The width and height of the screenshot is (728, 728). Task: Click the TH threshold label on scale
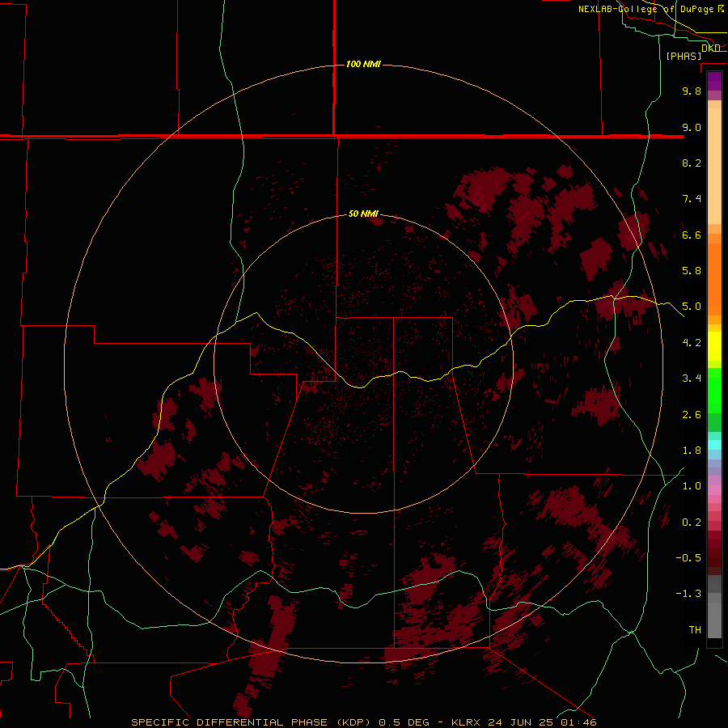point(695,630)
